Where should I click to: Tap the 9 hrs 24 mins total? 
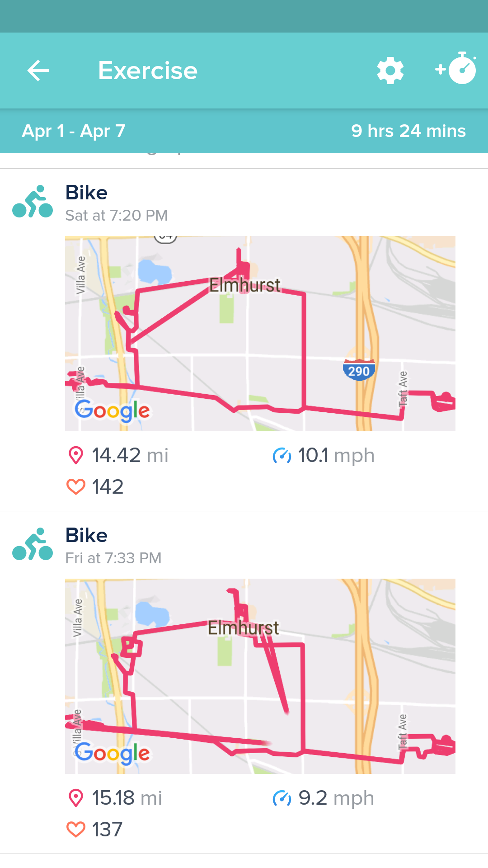(408, 131)
